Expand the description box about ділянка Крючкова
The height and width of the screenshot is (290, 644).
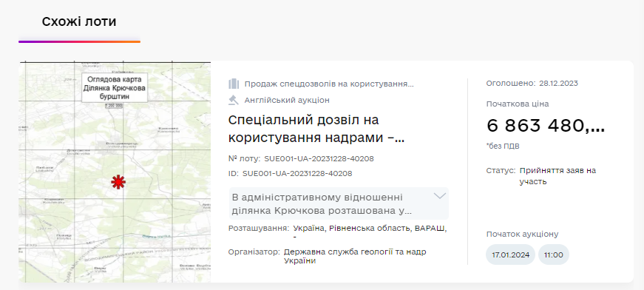click(339, 203)
